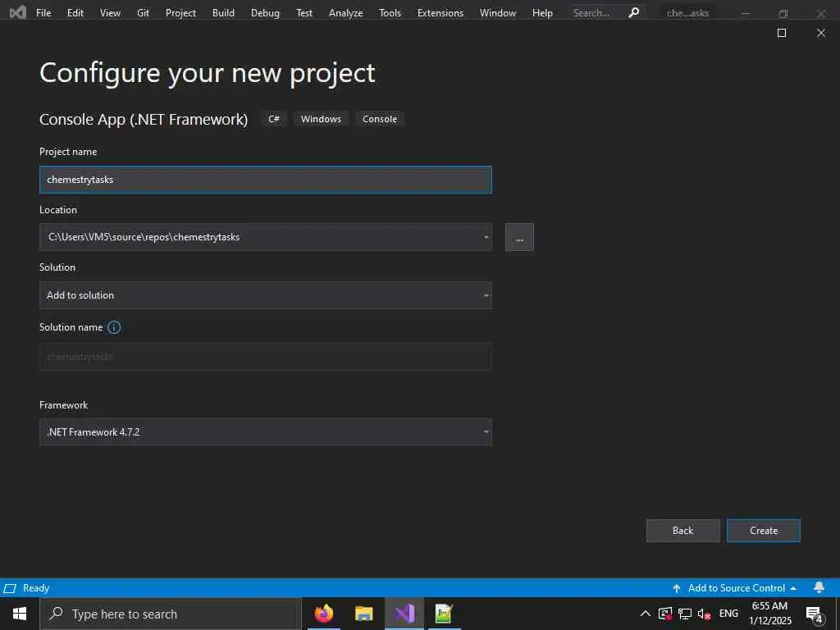Viewport: 840px width, 630px height.
Task: Show hidden tray icons chevron
Action: tap(646, 614)
